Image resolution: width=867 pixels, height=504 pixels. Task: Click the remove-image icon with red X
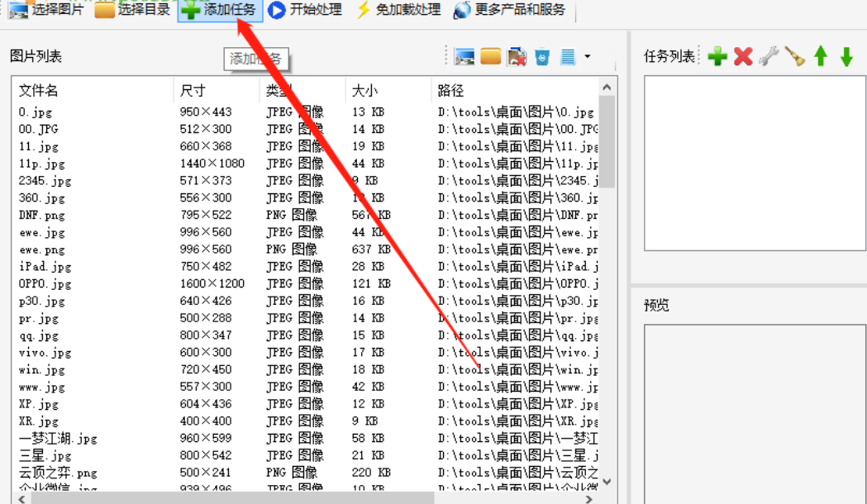(x=517, y=56)
